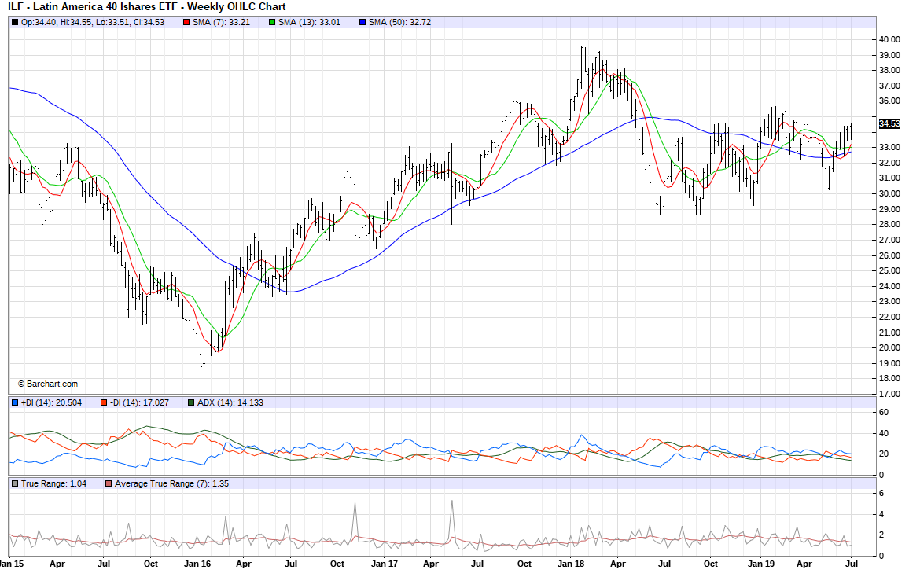909x588 pixels.
Task: Click the current price tag 34.53
Action: (889, 124)
